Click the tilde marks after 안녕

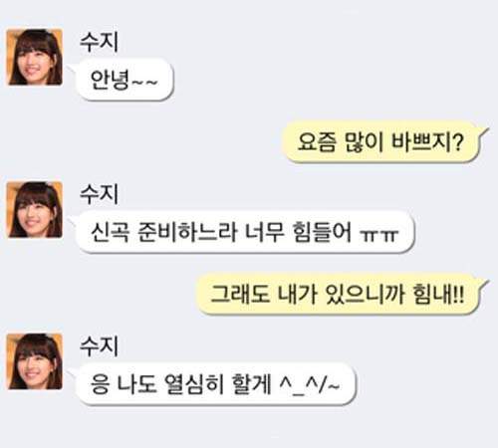pyautogui.click(x=144, y=82)
